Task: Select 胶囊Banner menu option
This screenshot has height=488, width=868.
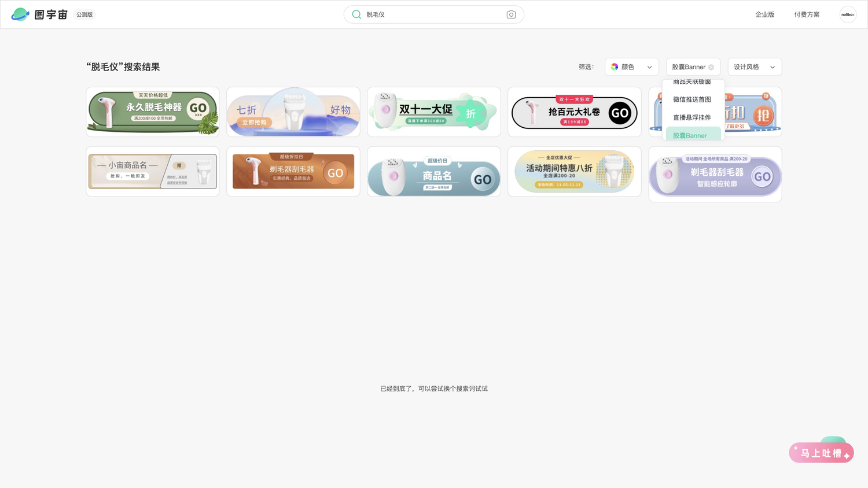Action: tap(693, 134)
